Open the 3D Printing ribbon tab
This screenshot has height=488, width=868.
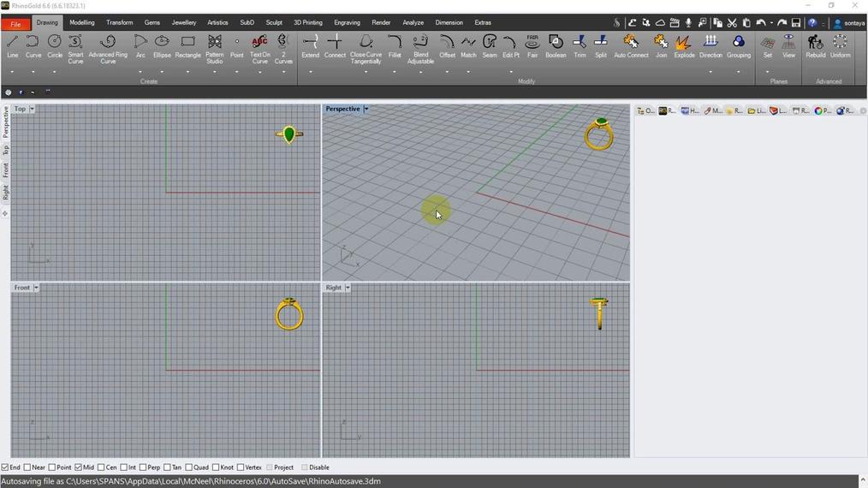point(308,23)
